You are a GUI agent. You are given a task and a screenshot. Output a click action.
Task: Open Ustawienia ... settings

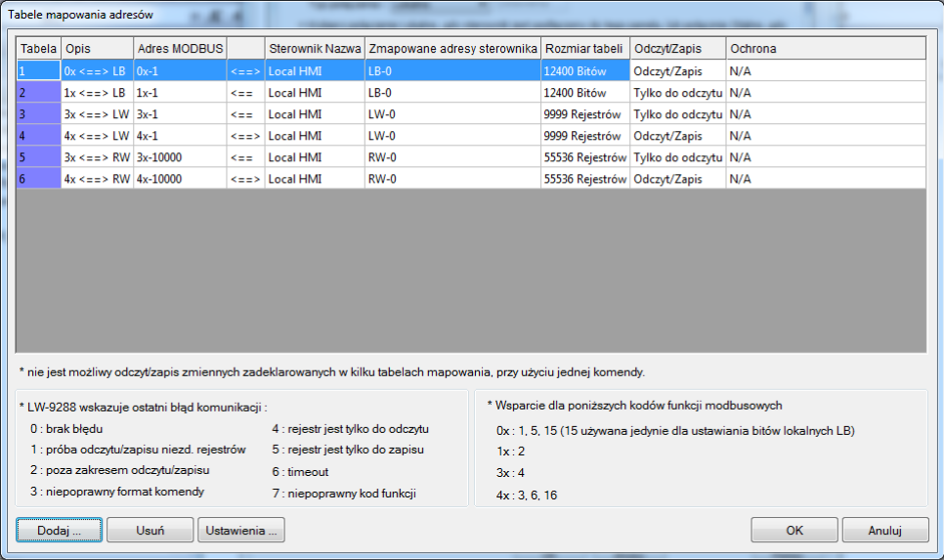[240, 530]
